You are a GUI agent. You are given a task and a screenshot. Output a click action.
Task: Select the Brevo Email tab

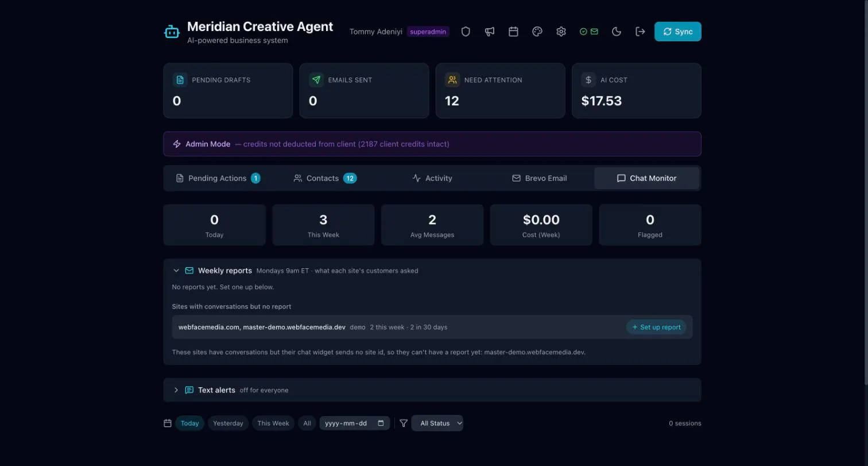[x=540, y=178]
